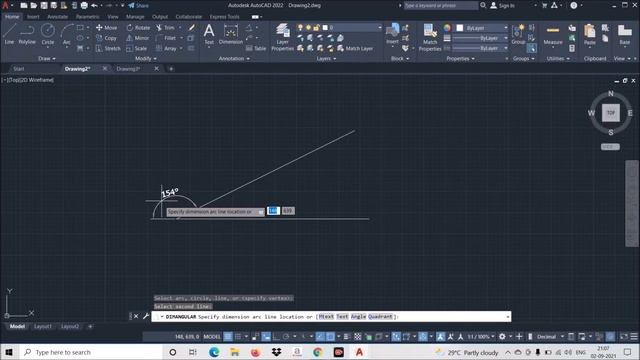Click Sign In
The height and width of the screenshot is (360, 640).
pyautogui.click(x=502, y=6)
